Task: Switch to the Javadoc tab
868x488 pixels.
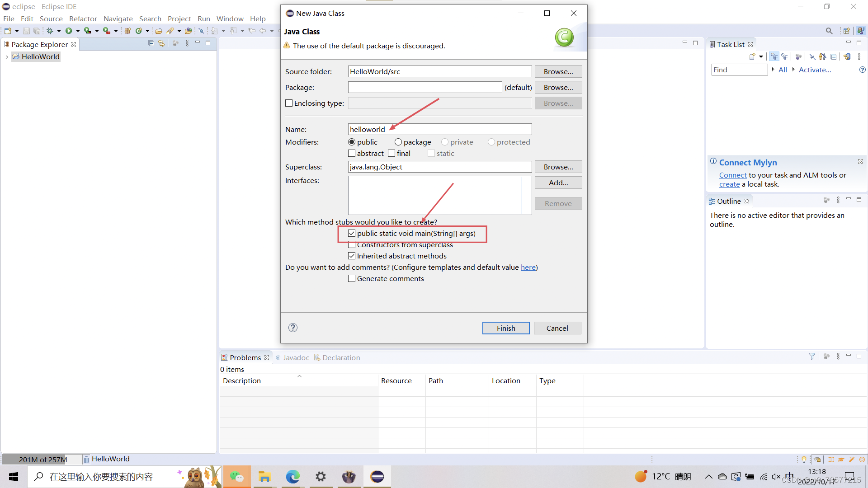Action: tap(292, 357)
